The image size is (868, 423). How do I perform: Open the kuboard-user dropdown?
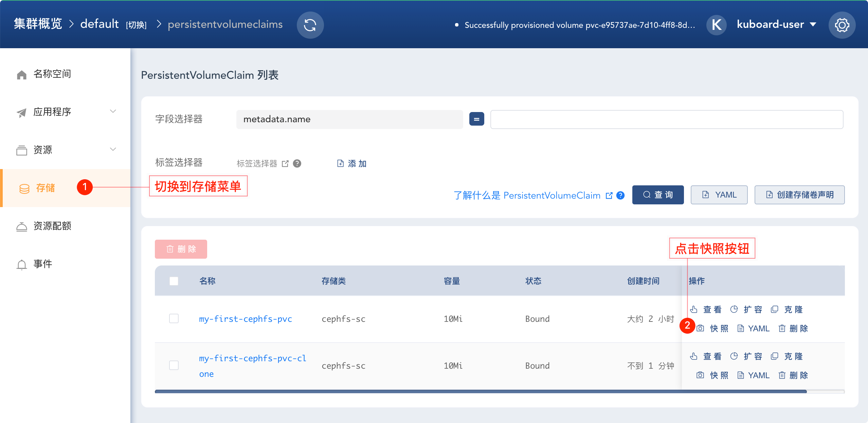(x=776, y=24)
